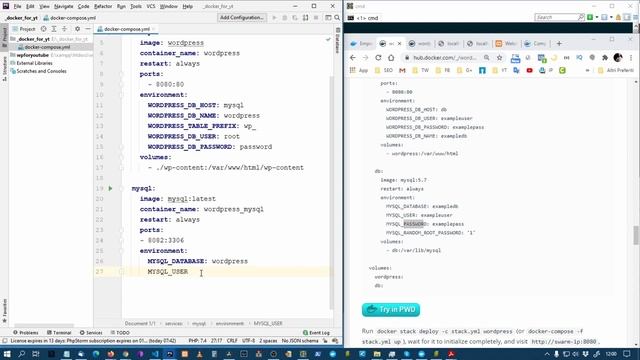Open the Tools menu
This screenshot has width=640, height=360.
click(x=136, y=7)
